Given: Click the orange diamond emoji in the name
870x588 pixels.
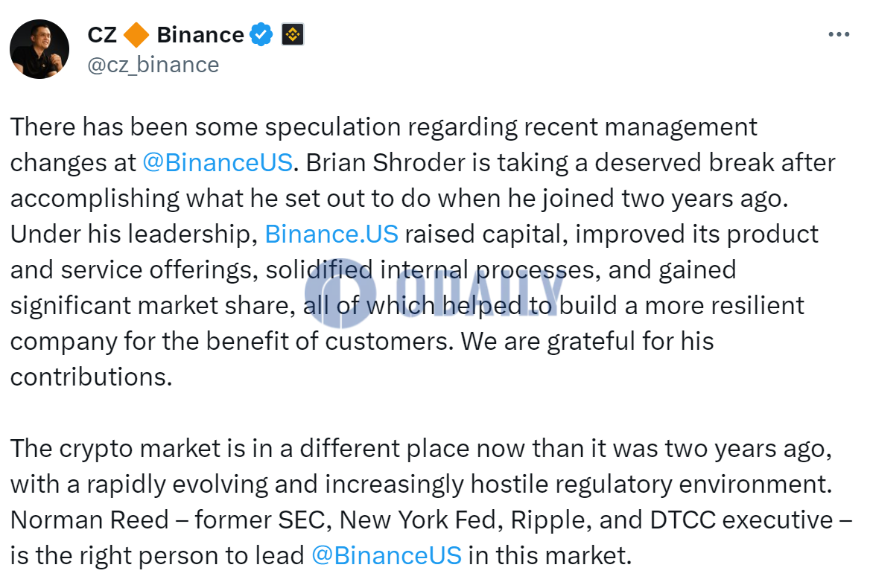Looking at the screenshot, I should [x=136, y=34].
